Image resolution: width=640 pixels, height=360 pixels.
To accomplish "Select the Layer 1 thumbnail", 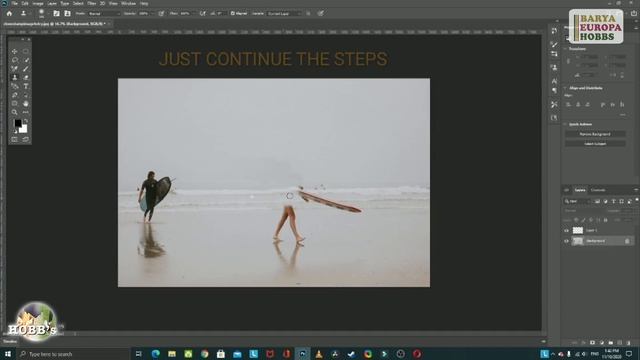I will [578, 231].
